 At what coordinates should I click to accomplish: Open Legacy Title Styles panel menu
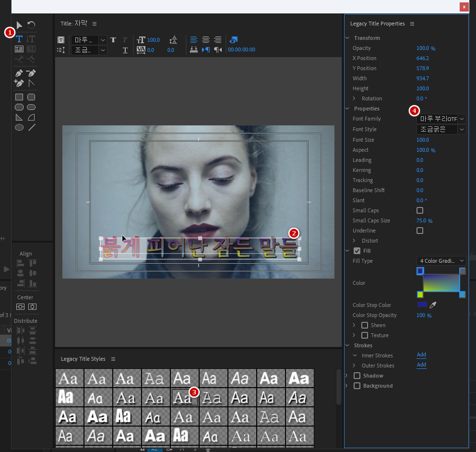113,359
